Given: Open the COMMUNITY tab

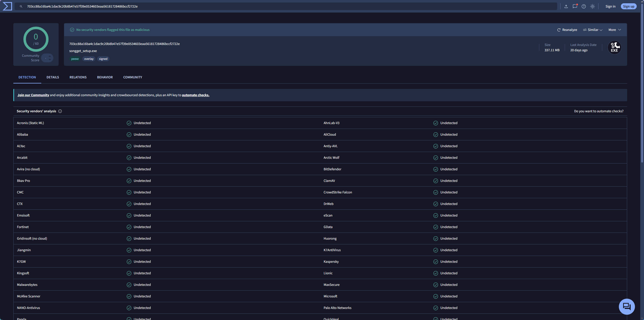Looking at the screenshot, I should point(133,77).
